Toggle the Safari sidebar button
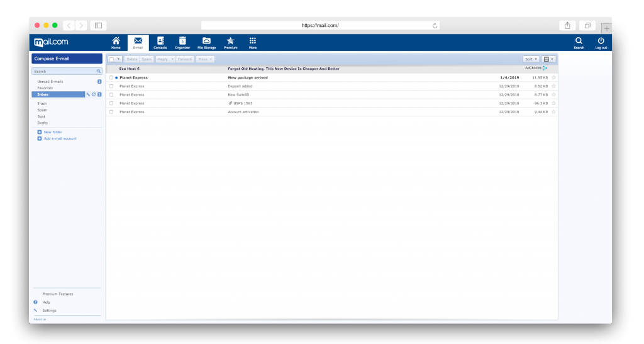Screen dimensions: 644x344 pos(99,25)
